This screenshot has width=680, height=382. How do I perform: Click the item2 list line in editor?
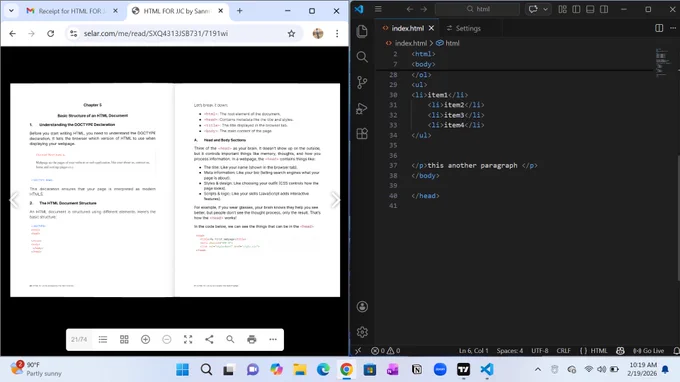tap(456, 104)
